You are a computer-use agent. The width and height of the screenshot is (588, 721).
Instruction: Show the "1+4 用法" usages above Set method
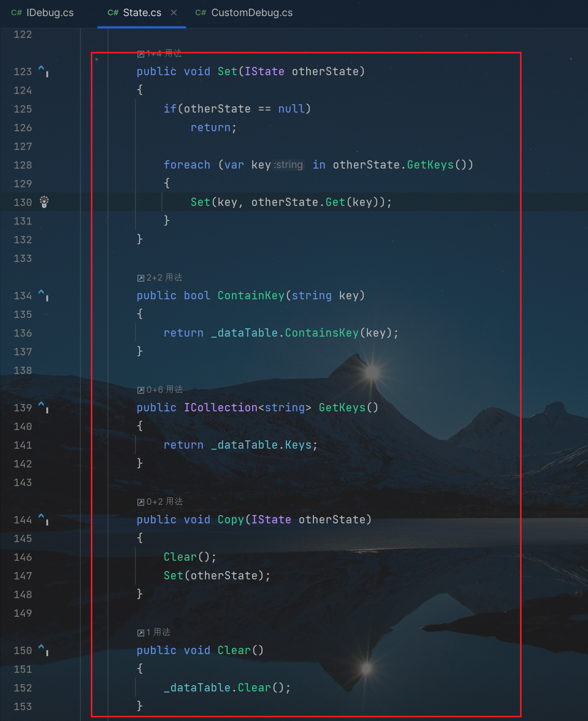(159, 53)
